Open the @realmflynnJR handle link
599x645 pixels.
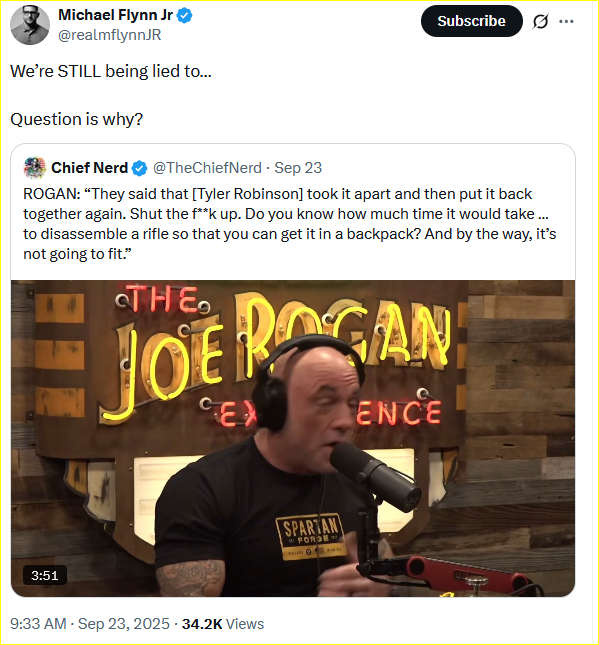[109, 35]
